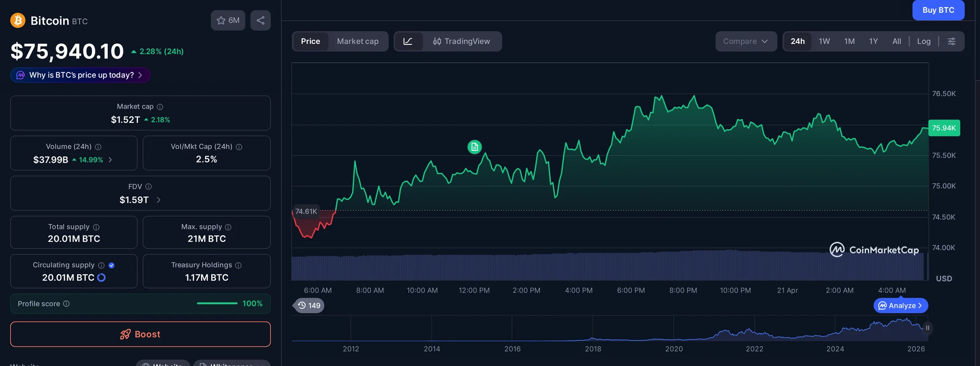
Task: Open the Market cap info icon
Action: [x=160, y=107]
